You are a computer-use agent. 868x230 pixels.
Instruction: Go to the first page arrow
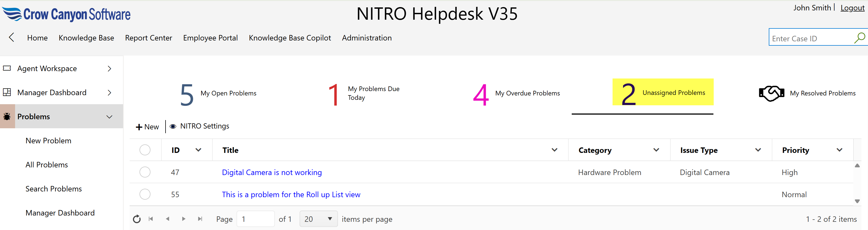pyautogui.click(x=151, y=219)
